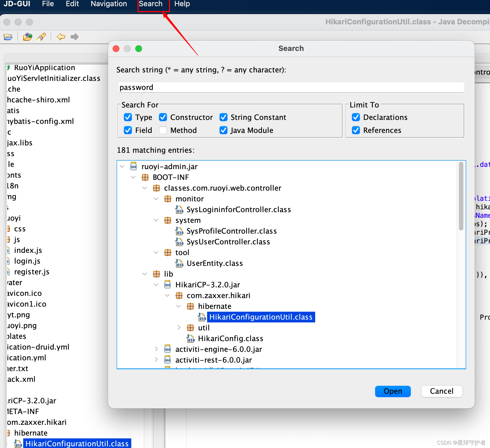
Task: Uncheck the Java Module checkbox
Action: [223, 130]
